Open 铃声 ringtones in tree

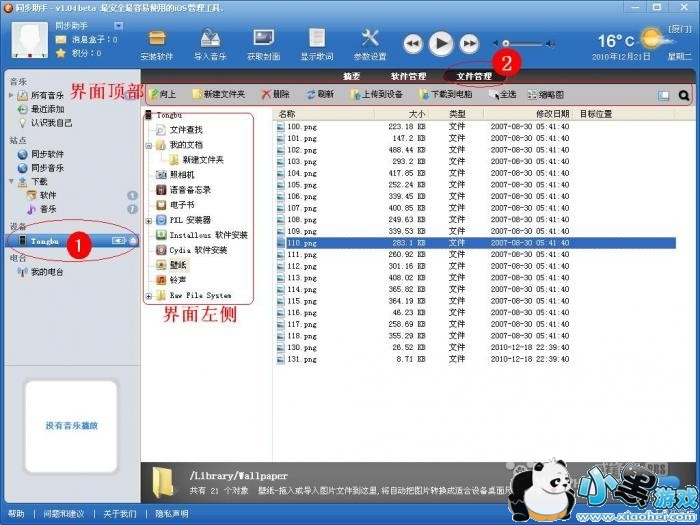[177, 280]
